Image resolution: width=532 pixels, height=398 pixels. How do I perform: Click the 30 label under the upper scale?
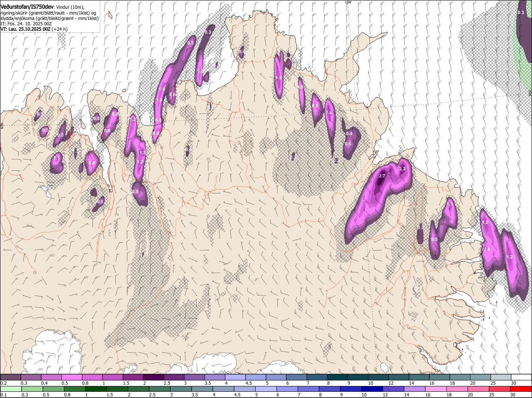coord(514,383)
